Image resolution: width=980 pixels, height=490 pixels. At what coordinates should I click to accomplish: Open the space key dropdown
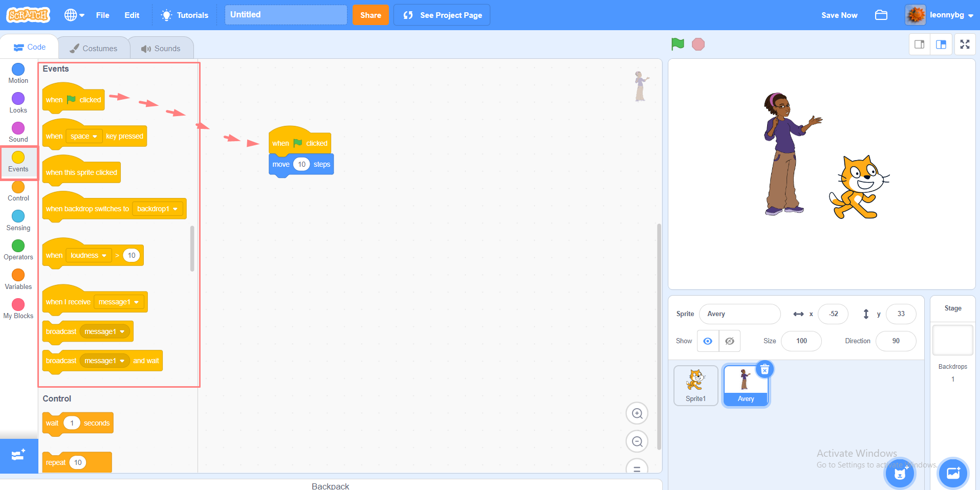click(x=84, y=136)
